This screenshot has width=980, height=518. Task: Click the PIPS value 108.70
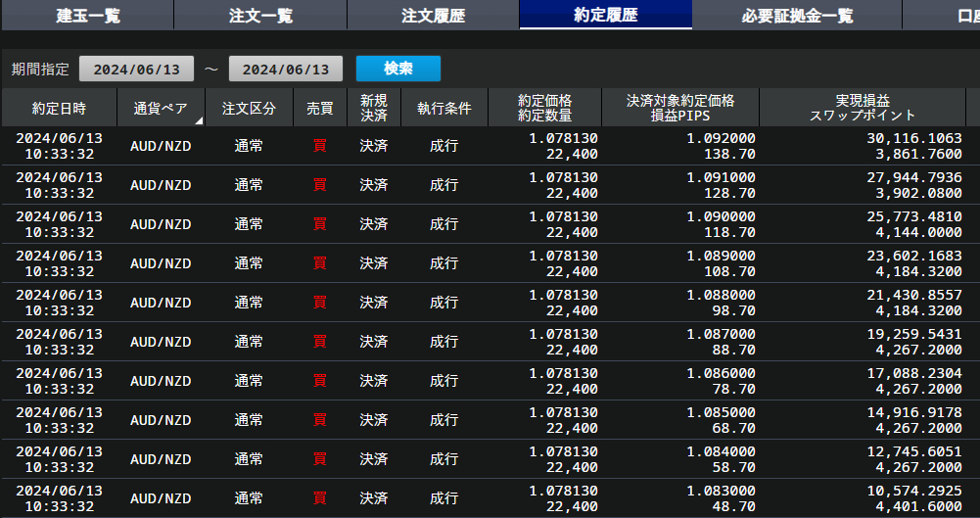[729, 271]
